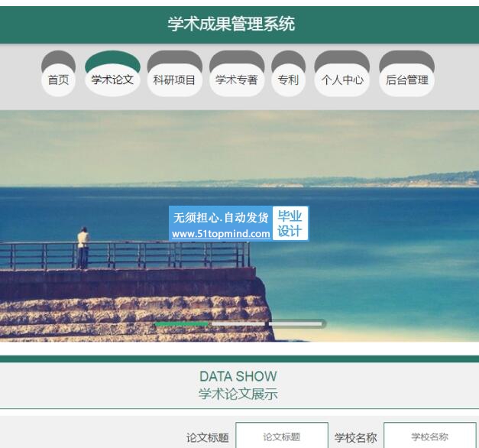This screenshot has width=479, height=448.
Task: Open the 专利 navigation tab
Action: (x=288, y=73)
